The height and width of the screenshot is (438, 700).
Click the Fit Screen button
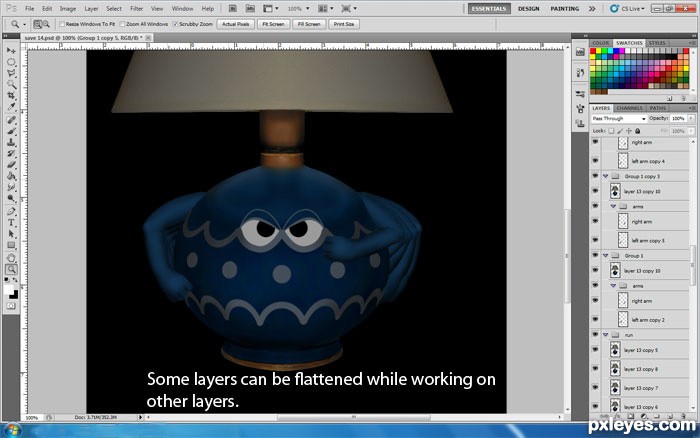(273, 24)
